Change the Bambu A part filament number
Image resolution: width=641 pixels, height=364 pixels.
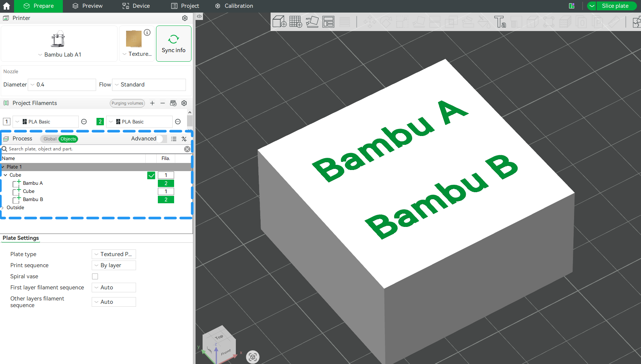pos(166,183)
